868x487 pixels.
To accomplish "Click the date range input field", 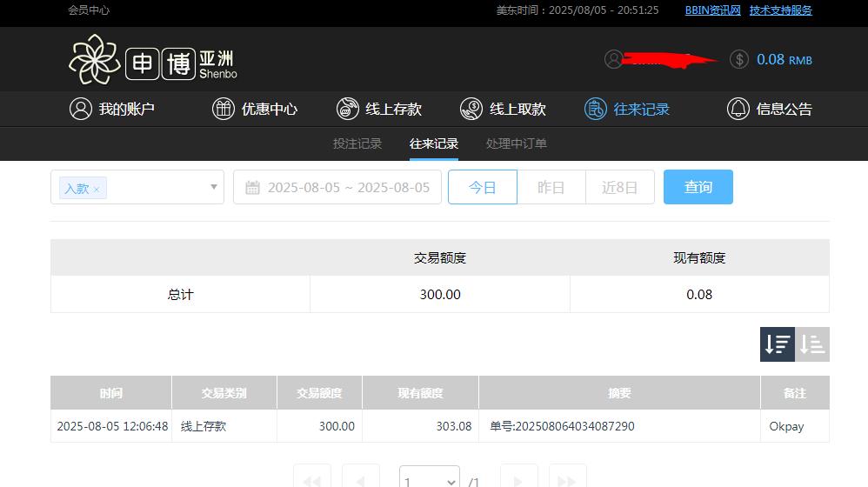I will [337, 187].
